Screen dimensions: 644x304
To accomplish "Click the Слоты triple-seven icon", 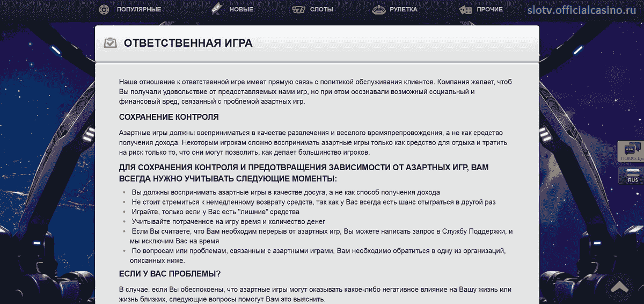I will tap(298, 9).
